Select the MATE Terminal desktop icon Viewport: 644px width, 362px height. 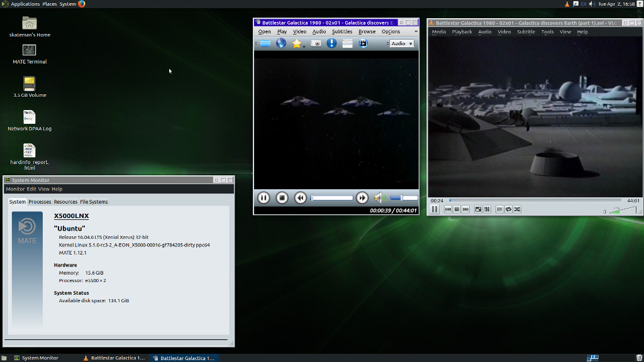pyautogui.click(x=29, y=54)
